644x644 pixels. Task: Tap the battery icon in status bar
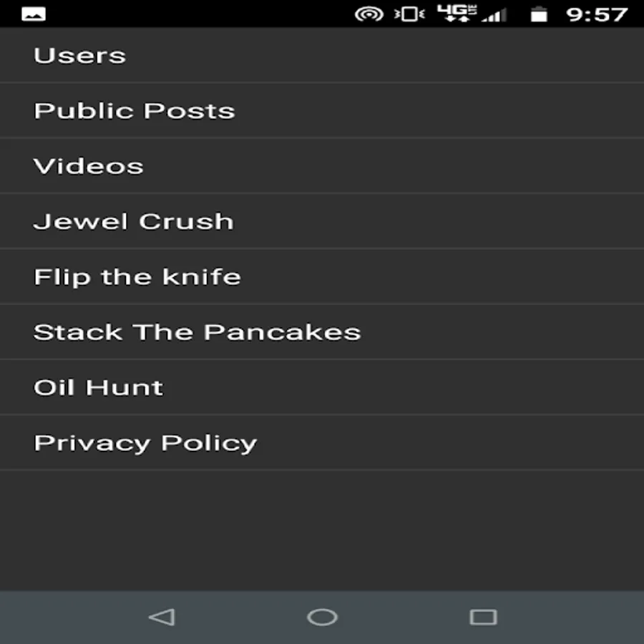[x=538, y=14]
